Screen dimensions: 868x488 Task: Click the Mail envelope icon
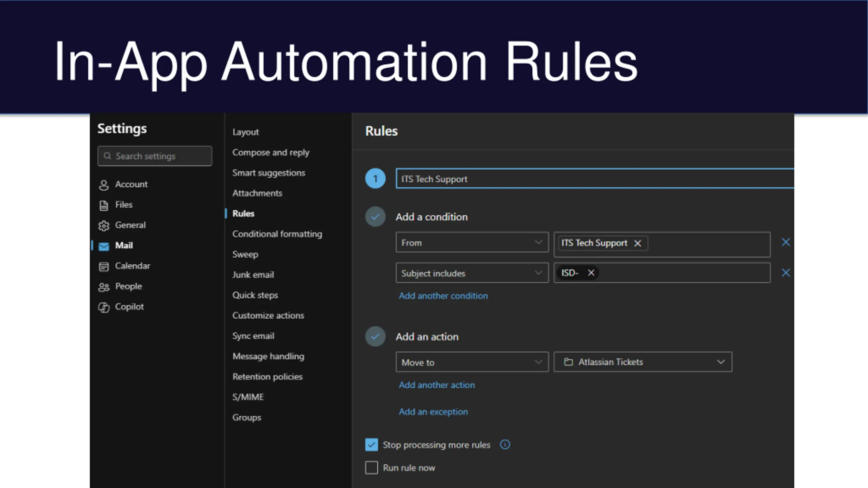click(x=104, y=246)
